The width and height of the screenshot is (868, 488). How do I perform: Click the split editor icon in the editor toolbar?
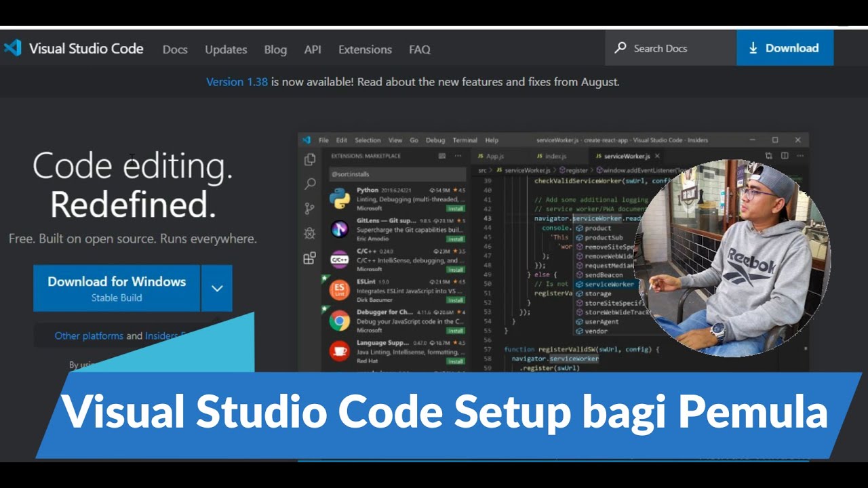785,156
